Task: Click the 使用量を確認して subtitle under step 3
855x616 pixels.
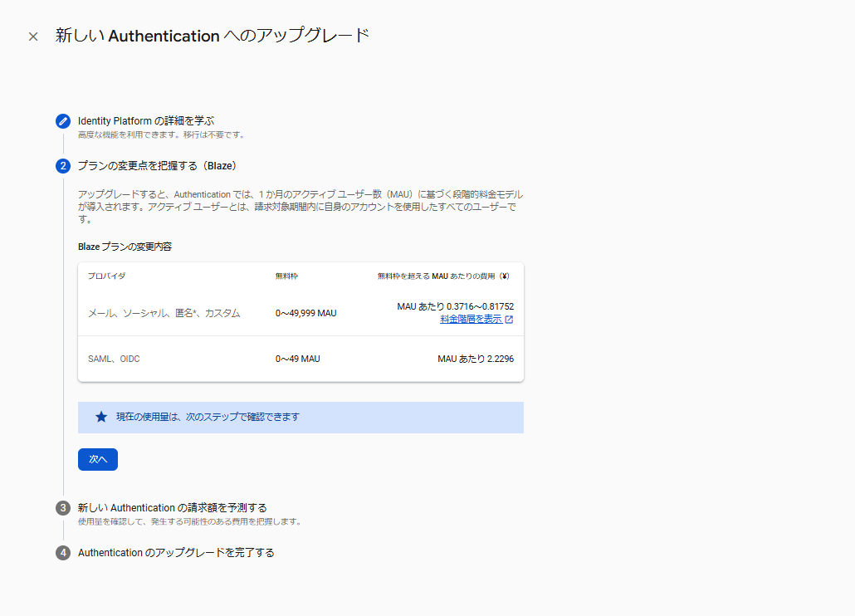Action: click(x=190, y=521)
